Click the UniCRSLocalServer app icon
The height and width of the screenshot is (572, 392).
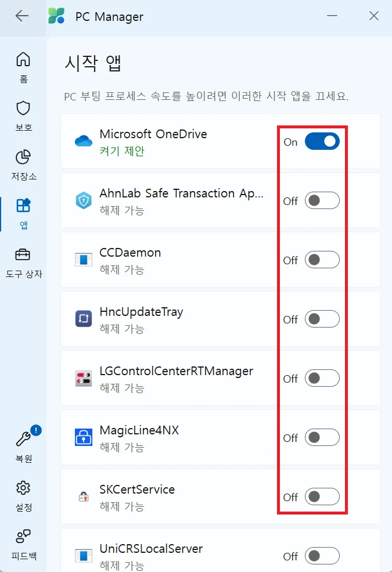[84, 556]
